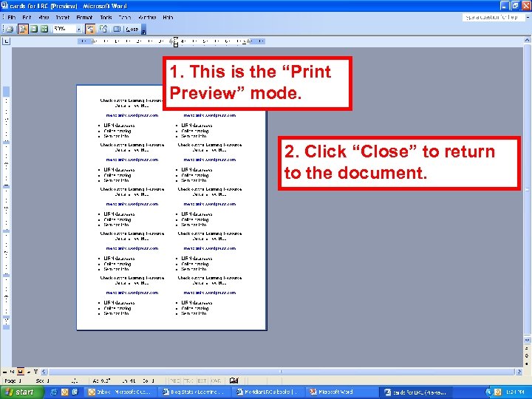Open the Window menu

(x=147, y=17)
